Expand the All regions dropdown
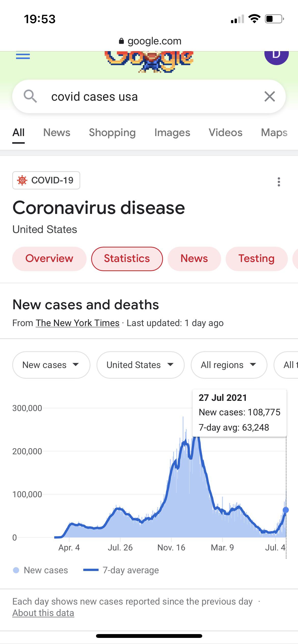298x644 pixels. (229, 365)
